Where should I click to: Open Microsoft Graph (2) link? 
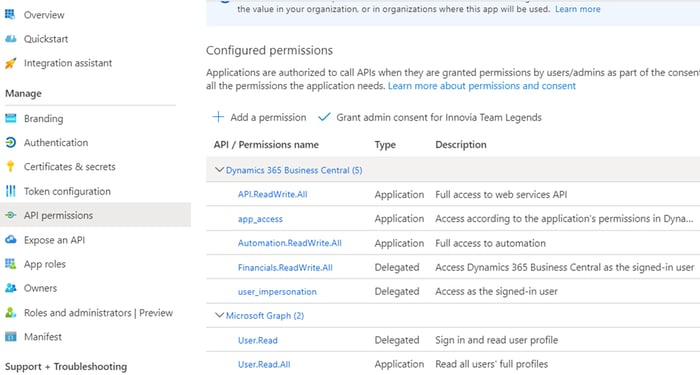(265, 315)
